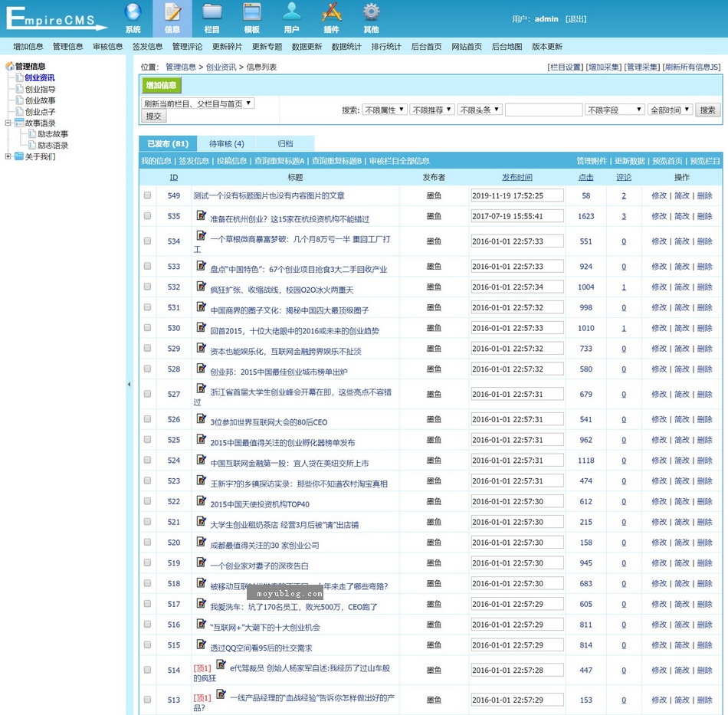Open the 栏目设置 link
728x715 pixels.
coord(566,67)
